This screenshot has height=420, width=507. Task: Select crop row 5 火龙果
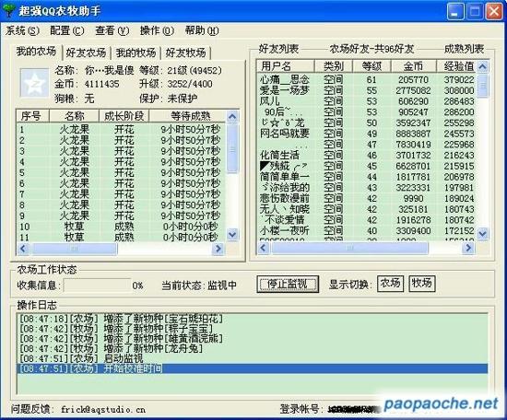coord(122,173)
